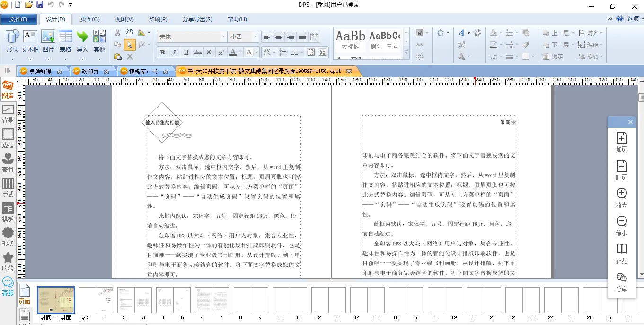Click the 加页 add page icon
The image size is (644, 325).
[621, 142]
